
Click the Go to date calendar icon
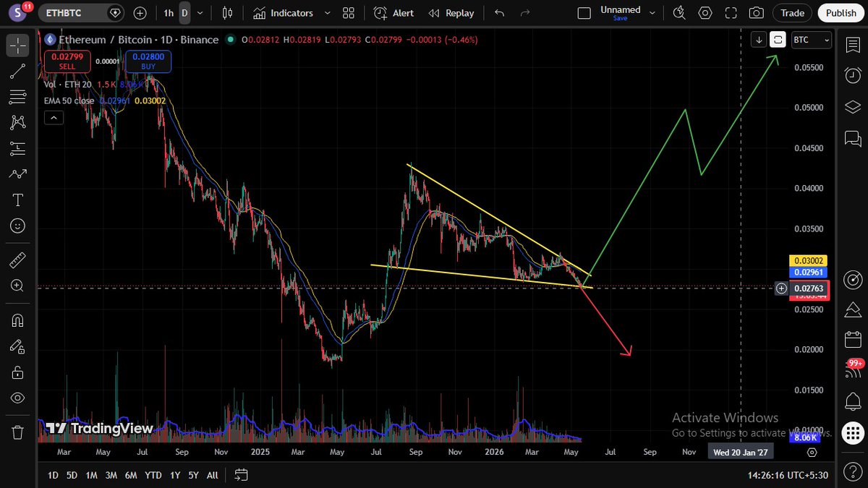[x=242, y=475]
